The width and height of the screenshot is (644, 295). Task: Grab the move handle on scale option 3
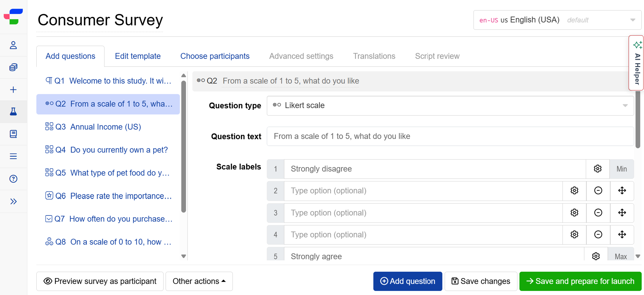click(622, 213)
